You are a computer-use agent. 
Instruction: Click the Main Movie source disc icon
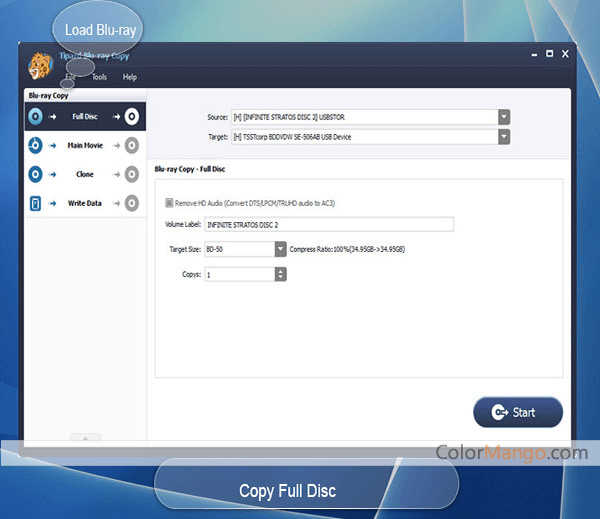(36, 146)
